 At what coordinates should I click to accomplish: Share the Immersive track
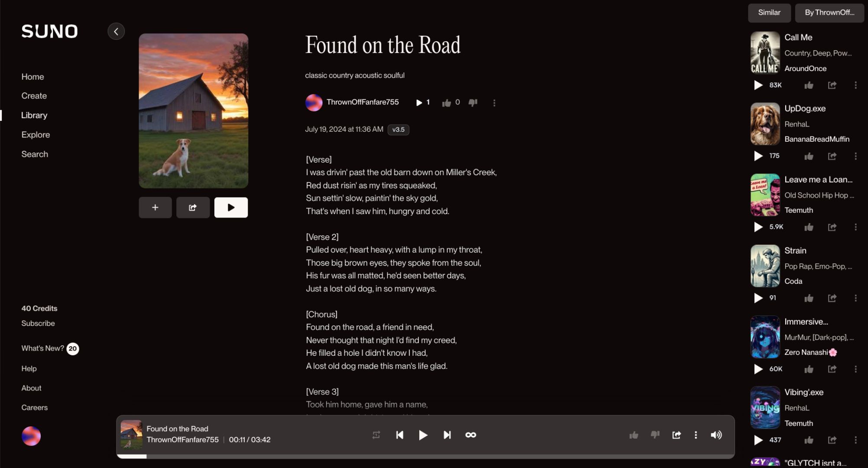[832, 370]
